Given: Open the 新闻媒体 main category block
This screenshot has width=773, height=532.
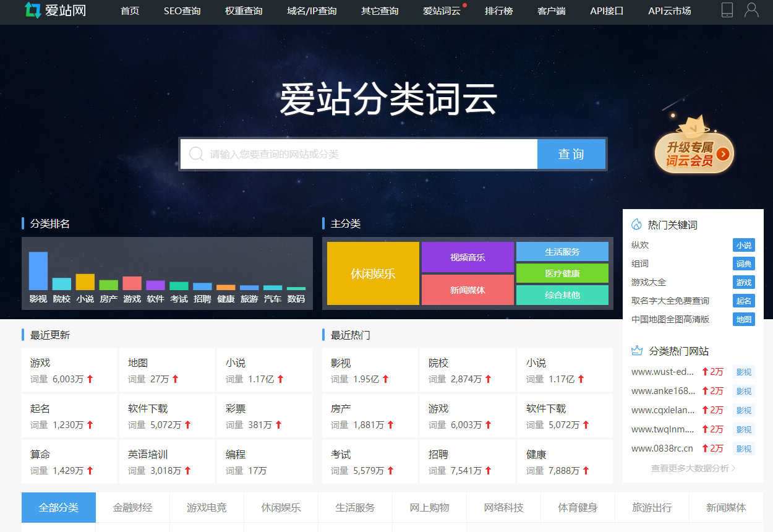Looking at the screenshot, I should pyautogui.click(x=468, y=290).
